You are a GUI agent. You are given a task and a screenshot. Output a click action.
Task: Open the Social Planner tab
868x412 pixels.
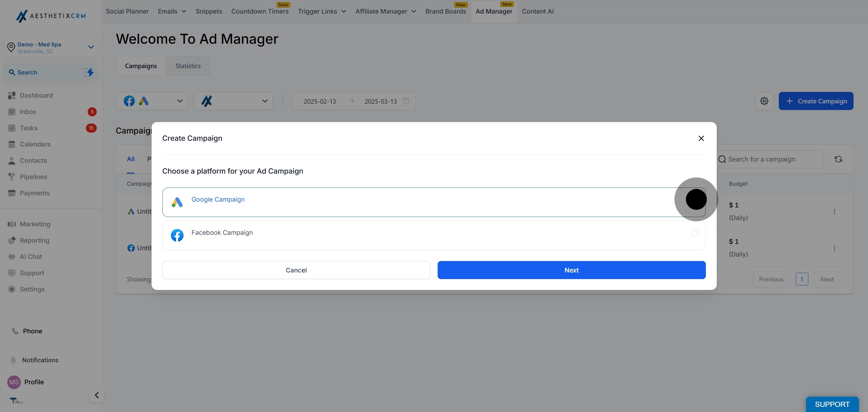point(127,11)
